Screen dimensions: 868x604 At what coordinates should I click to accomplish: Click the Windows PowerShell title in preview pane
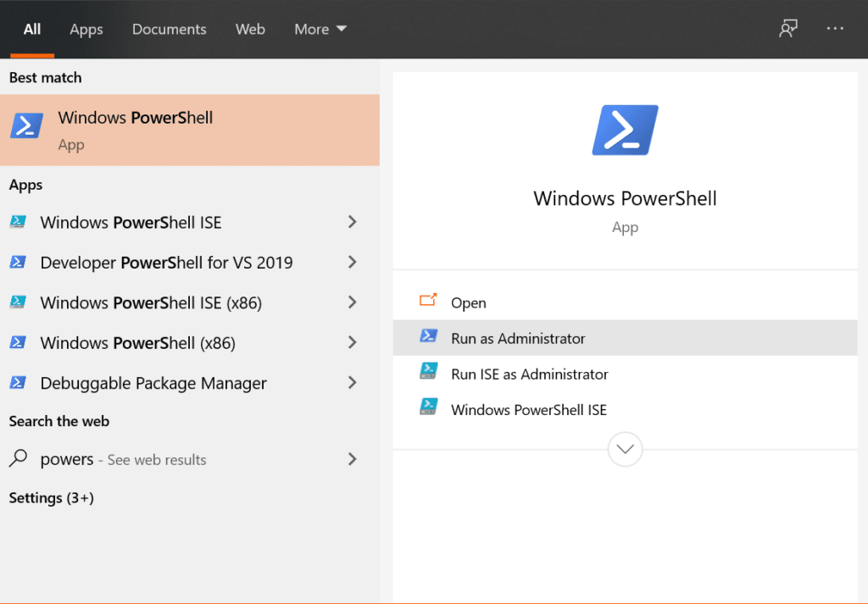coord(625,198)
